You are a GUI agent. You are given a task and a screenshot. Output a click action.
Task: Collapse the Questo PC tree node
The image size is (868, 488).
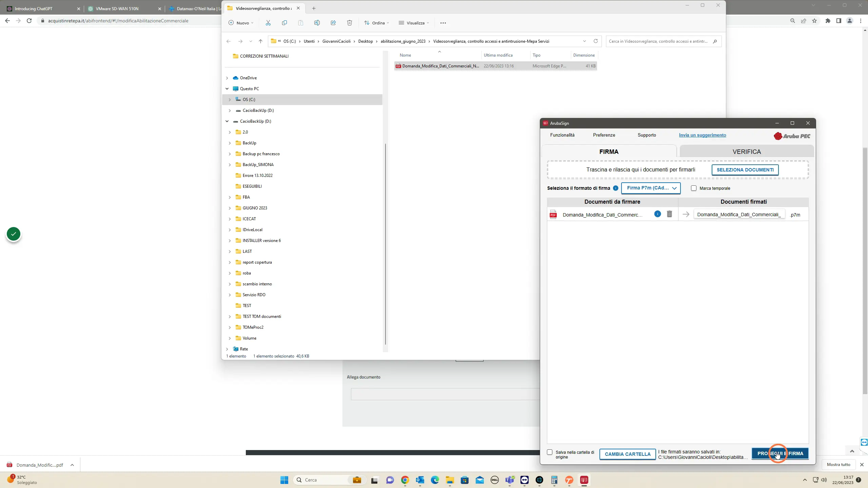click(227, 89)
